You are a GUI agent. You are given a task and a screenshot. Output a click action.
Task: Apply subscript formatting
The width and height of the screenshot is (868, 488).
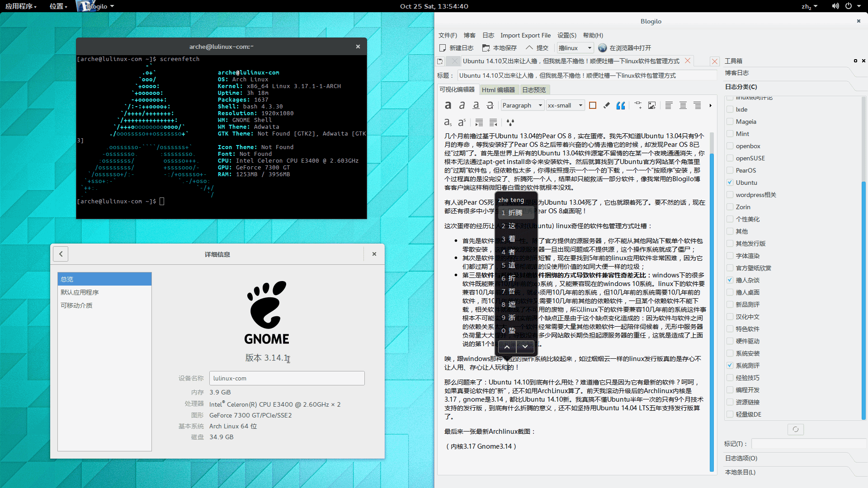coord(448,122)
